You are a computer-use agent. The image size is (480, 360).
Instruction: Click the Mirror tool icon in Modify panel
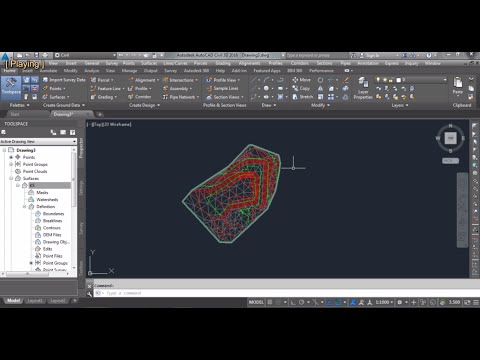(320, 88)
